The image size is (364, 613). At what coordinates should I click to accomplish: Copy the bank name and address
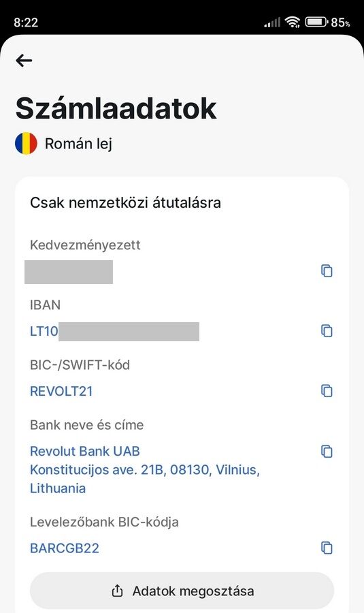tap(327, 451)
